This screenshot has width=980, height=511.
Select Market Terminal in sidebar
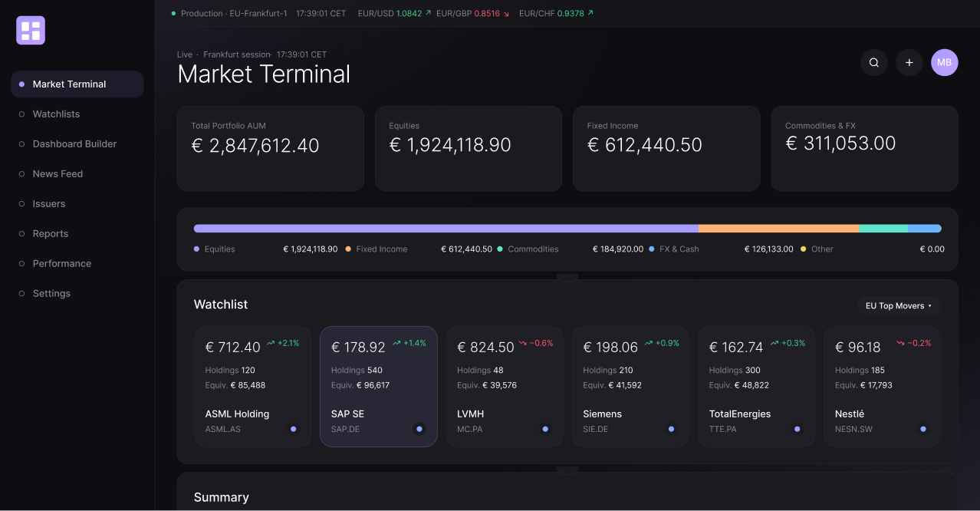pos(77,84)
